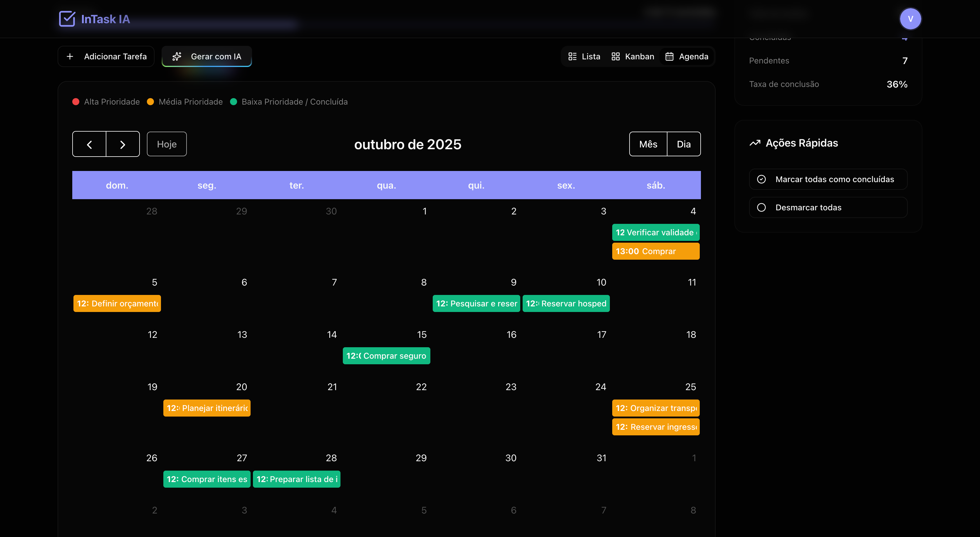Image resolution: width=980 pixels, height=537 pixels.
Task: Open the user avatar V
Action: click(x=910, y=19)
